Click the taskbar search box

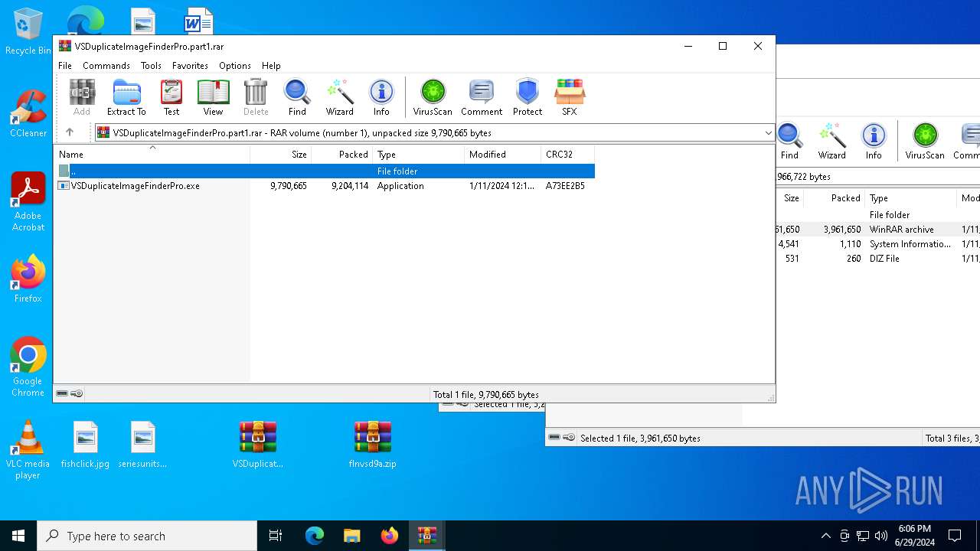pos(147,536)
